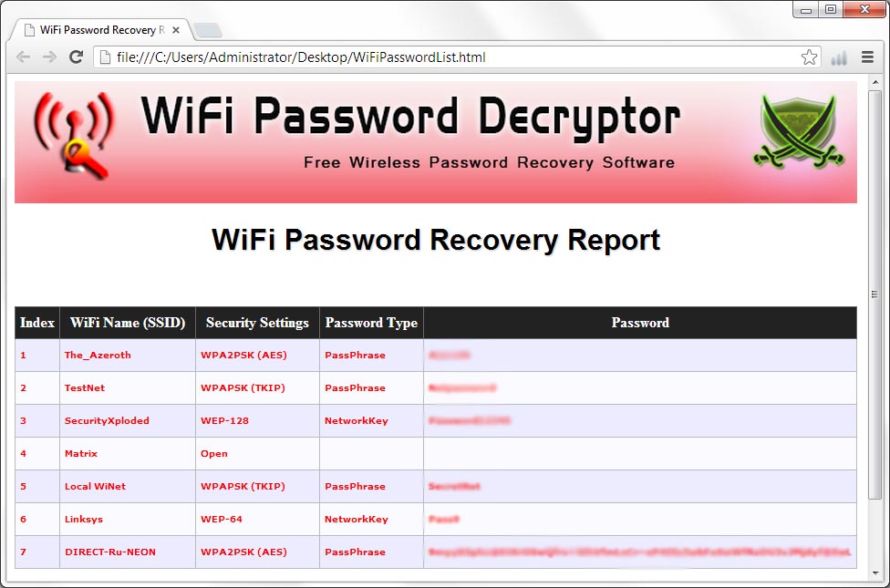This screenshot has height=588, width=890.
Task: Click the scrollbar down arrow
Action: point(875,575)
